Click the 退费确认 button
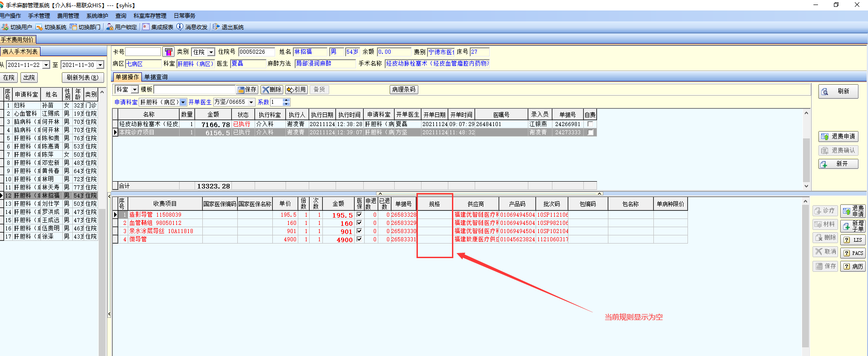Image resolution: width=868 pixels, height=356 pixels. pos(838,150)
